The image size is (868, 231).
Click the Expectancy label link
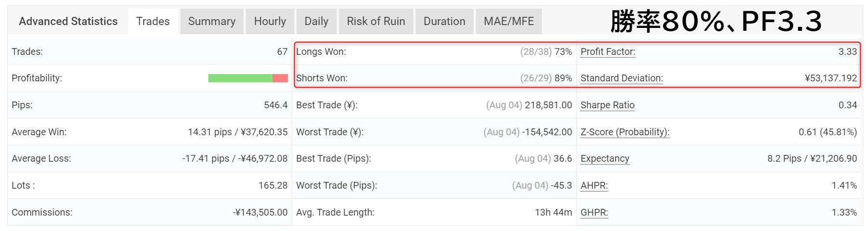point(605,158)
